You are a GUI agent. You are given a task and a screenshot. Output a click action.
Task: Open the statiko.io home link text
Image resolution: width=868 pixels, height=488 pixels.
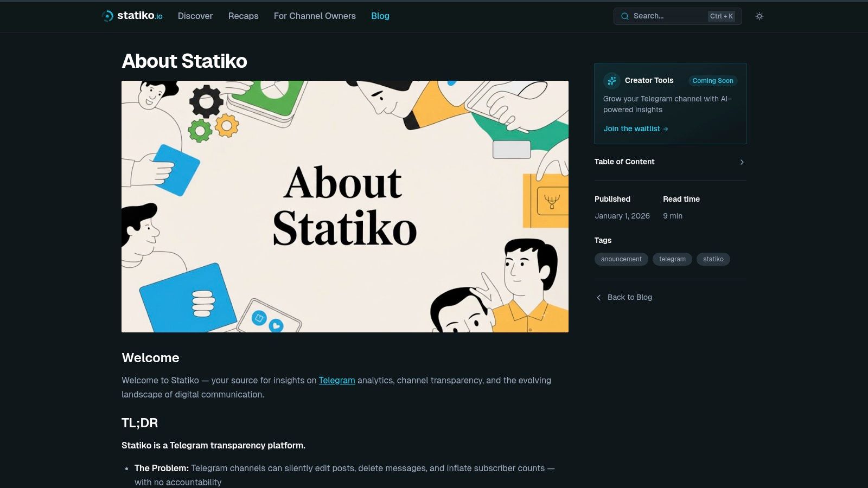point(140,16)
